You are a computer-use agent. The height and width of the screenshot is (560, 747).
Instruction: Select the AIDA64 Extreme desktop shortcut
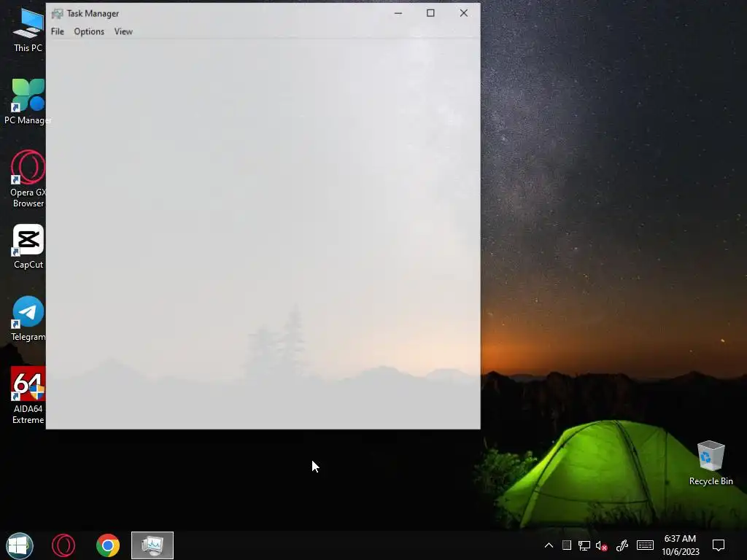pyautogui.click(x=28, y=395)
